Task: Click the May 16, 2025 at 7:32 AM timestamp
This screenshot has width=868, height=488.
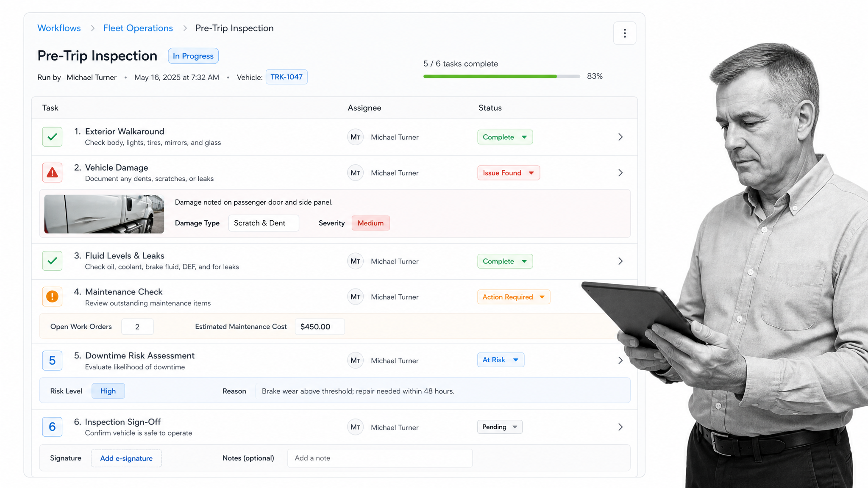Action: click(177, 77)
